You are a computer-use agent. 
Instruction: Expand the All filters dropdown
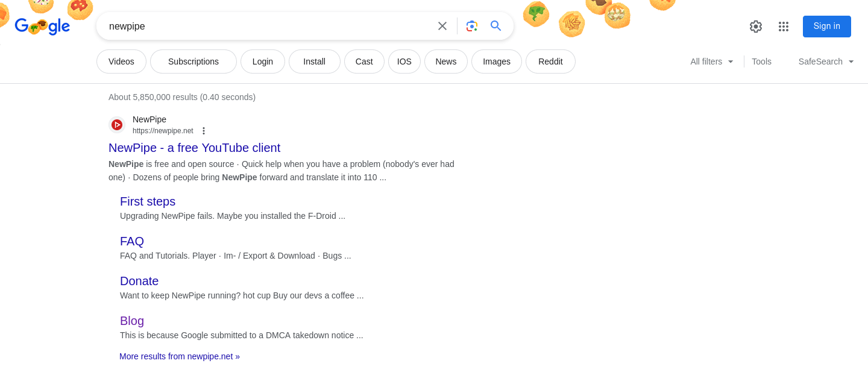click(x=712, y=61)
